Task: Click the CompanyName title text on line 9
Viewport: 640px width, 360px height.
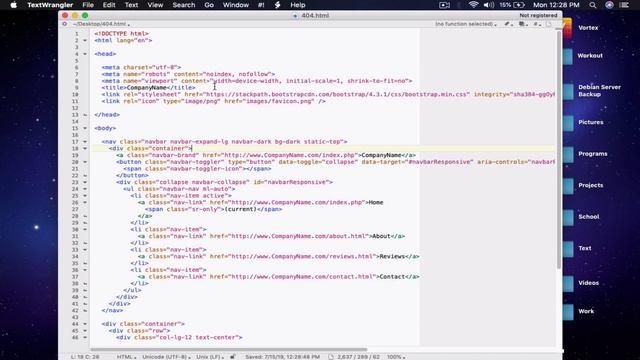Action: [146, 88]
